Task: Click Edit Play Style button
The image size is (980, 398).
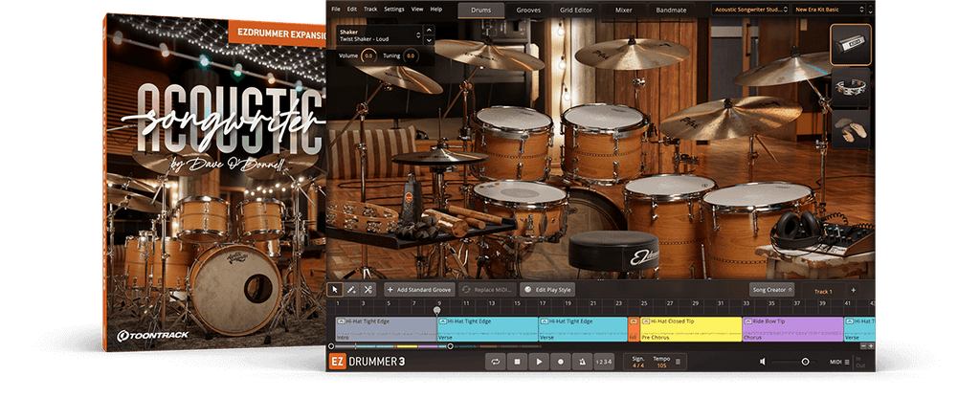Action: (547, 290)
